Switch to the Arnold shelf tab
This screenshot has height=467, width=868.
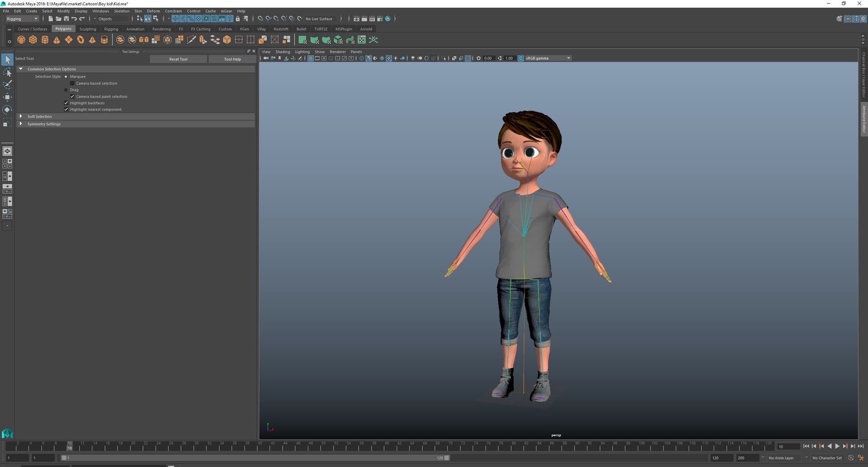[x=366, y=29]
